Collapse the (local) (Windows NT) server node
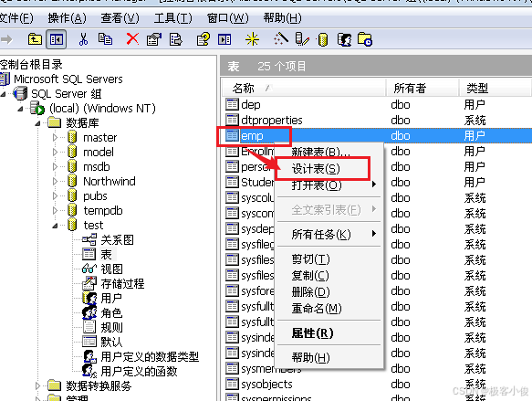Viewport: 532px width, 401px height. pyautogui.click(x=20, y=109)
